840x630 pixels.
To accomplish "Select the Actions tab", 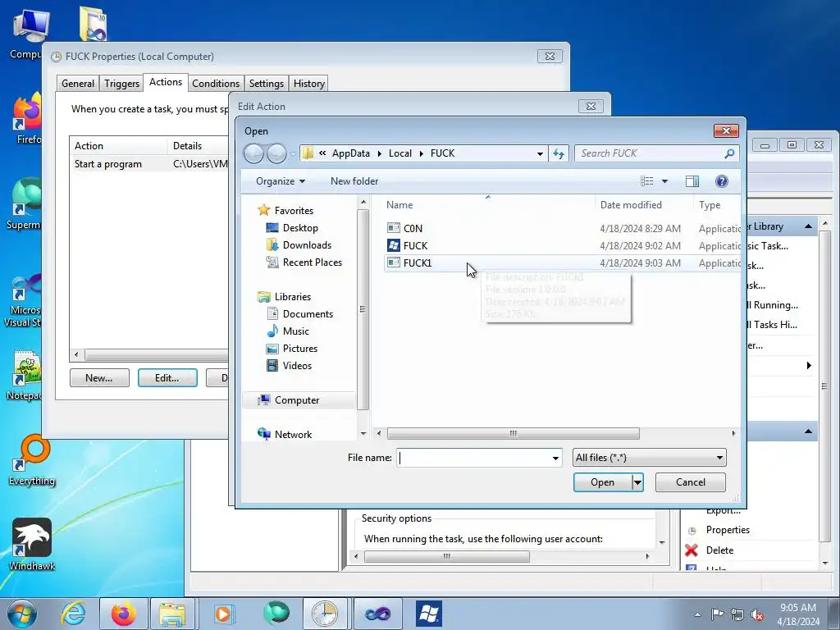I will coord(166,82).
